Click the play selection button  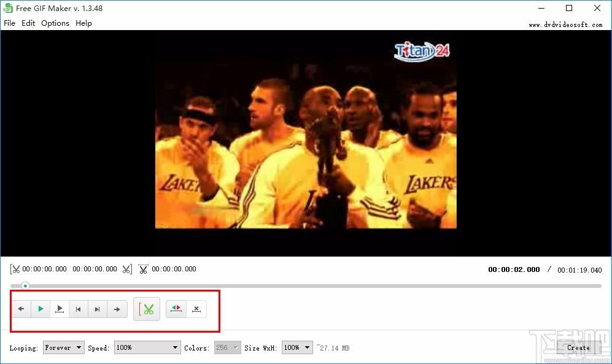tap(60, 309)
